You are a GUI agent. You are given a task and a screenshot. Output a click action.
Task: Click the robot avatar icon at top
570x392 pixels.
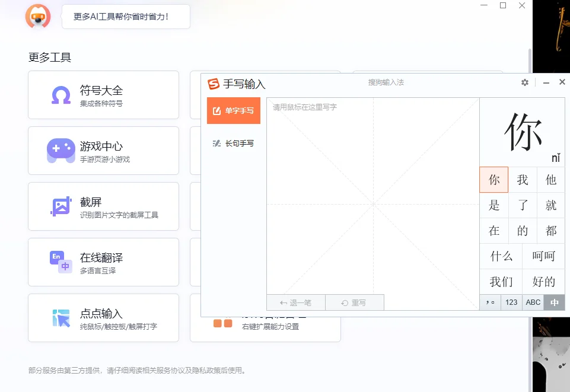(38, 16)
